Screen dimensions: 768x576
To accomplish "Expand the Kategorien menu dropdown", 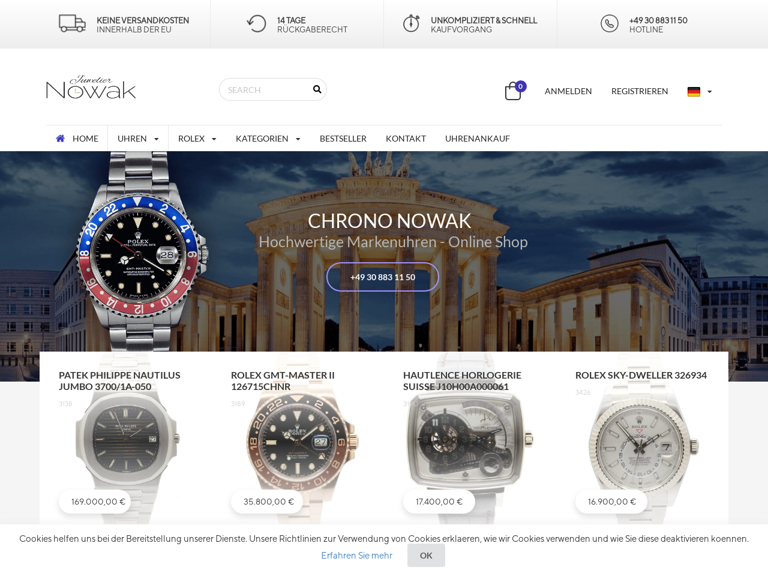I will 267,139.
